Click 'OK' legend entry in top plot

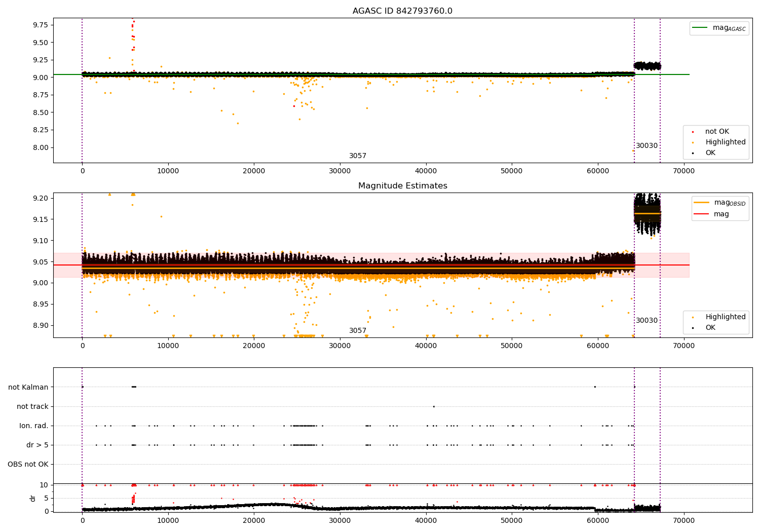710,153
